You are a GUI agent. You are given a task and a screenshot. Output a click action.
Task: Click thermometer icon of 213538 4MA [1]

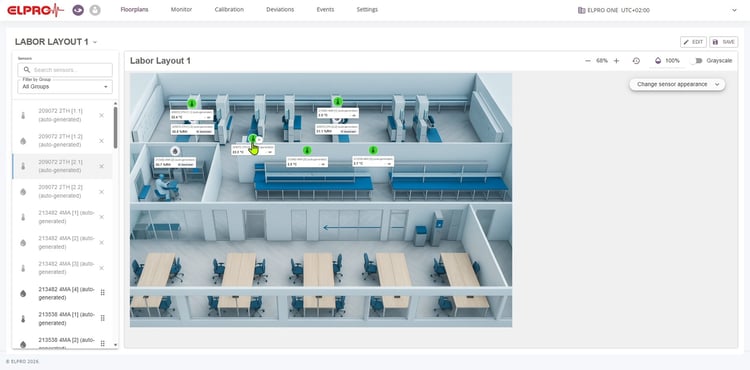pos(23,319)
